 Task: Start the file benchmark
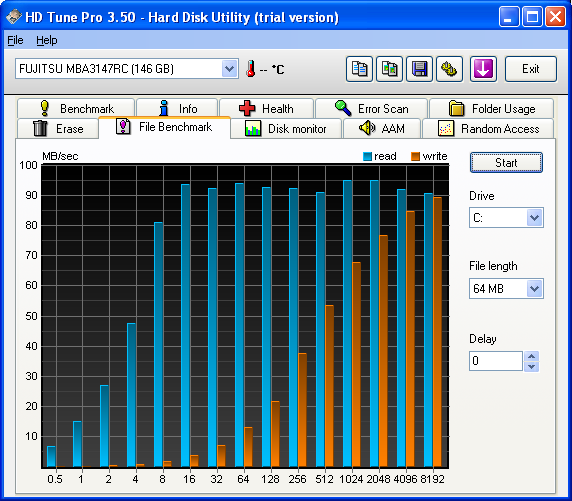point(506,162)
